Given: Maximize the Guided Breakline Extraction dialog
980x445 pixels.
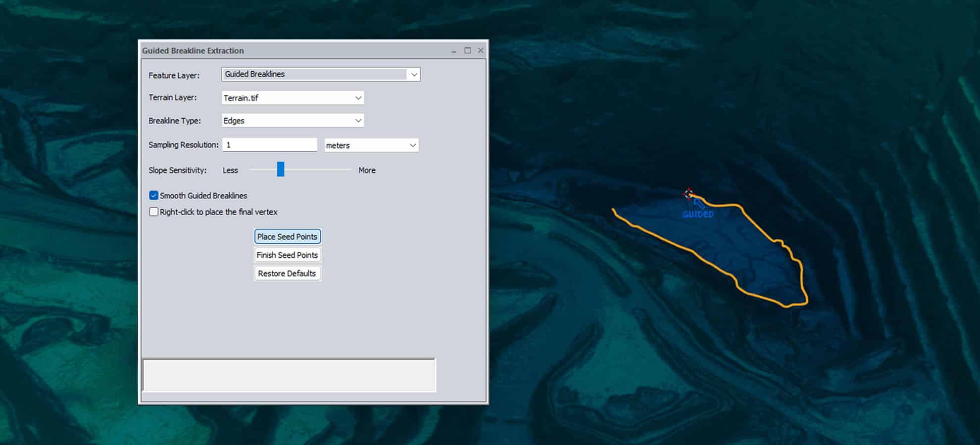Looking at the screenshot, I should point(467,50).
